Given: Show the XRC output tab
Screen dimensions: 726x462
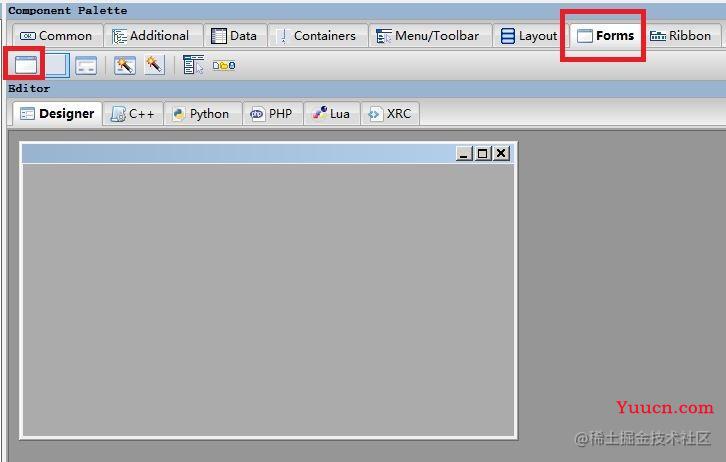Looking at the screenshot, I should (x=390, y=113).
